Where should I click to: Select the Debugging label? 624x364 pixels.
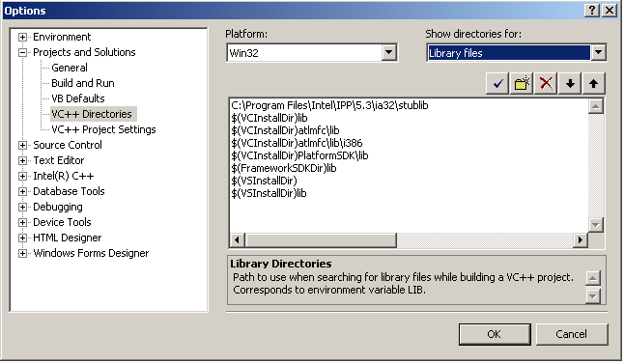58,208
